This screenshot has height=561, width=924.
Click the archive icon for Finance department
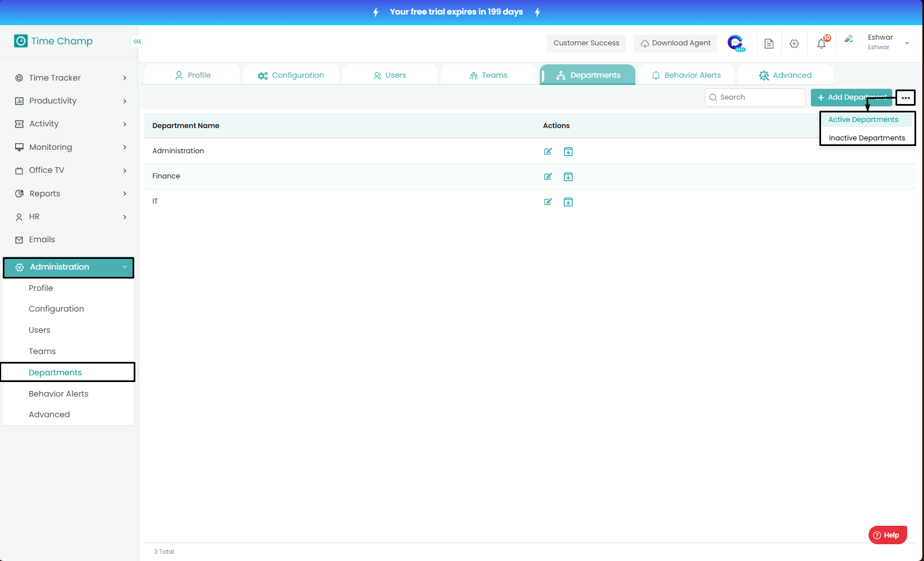click(568, 177)
